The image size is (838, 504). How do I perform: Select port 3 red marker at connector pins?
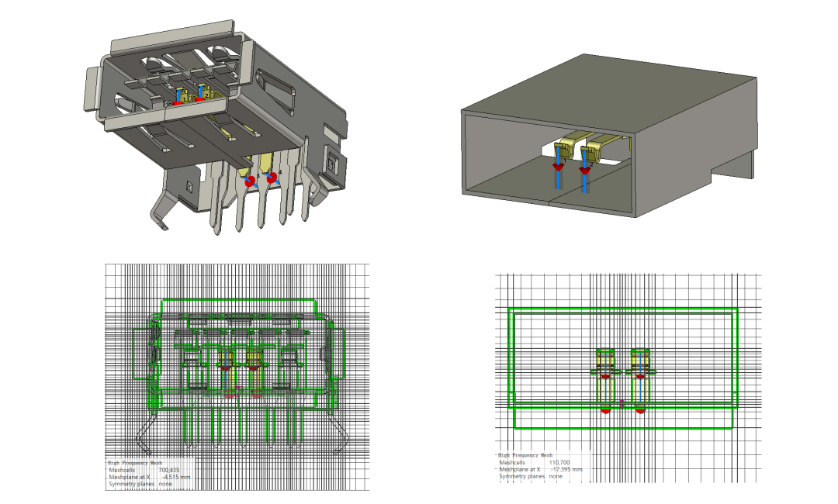pyautogui.click(x=250, y=181)
